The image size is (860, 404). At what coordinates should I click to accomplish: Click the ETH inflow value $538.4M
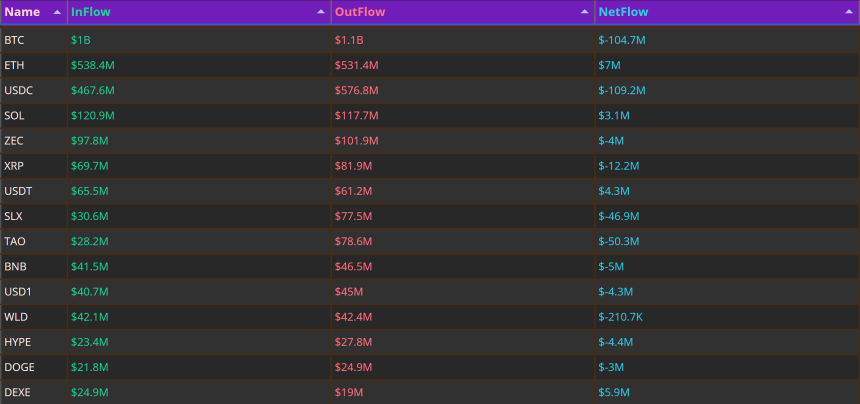[x=93, y=65]
